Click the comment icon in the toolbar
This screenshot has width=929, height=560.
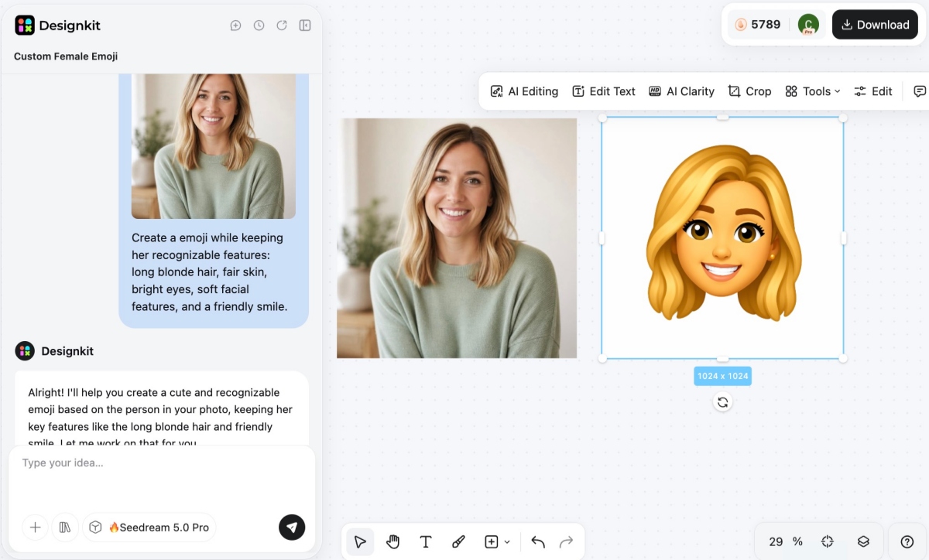pyautogui.click(x=920, y=91)
